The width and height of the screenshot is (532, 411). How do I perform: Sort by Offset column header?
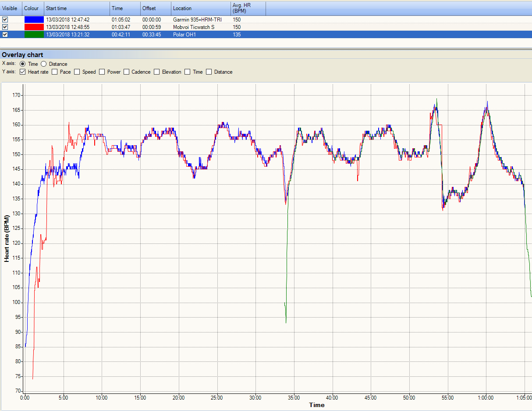[x=156, y=8]
